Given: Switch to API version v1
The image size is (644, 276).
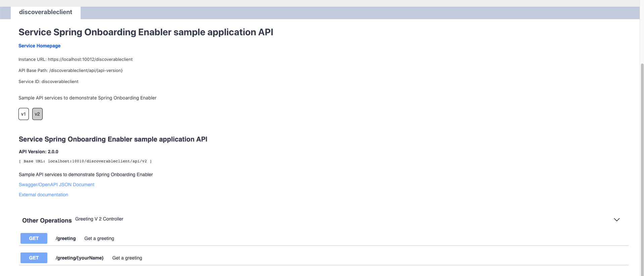Looking at the screenshot, I should click(x=24, y=114).
